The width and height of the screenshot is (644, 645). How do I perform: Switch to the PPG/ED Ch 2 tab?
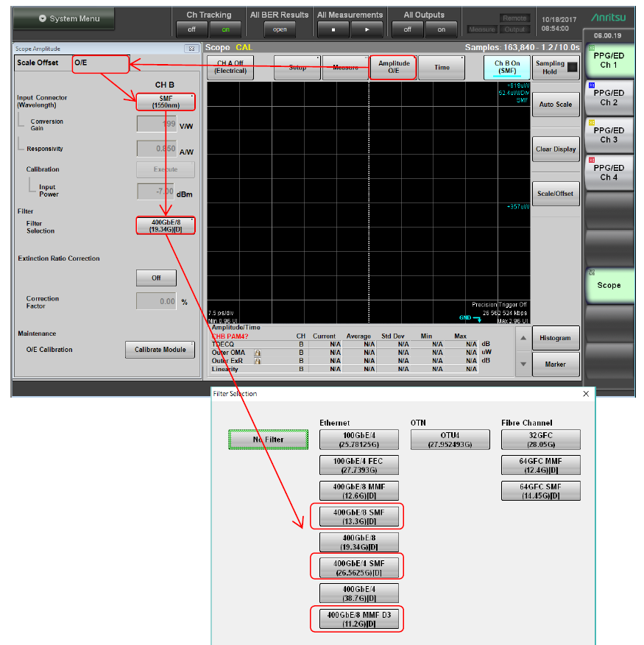(609, 98)
